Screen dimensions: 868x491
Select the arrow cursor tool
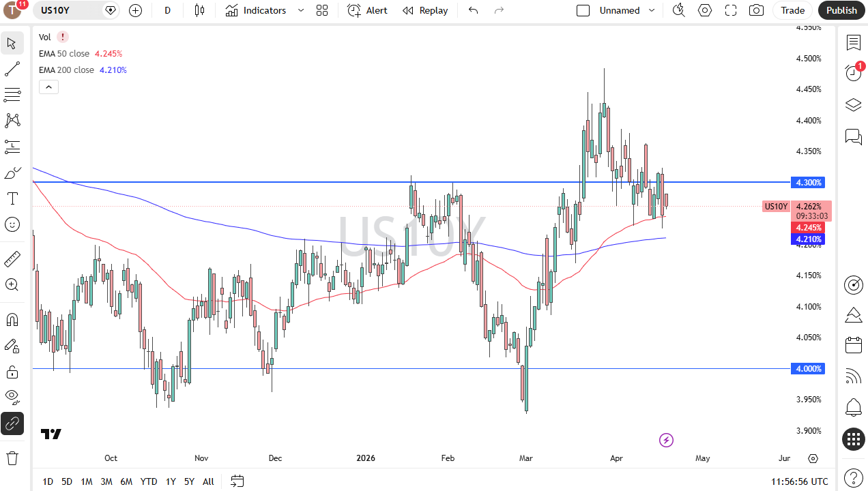tap(12, 44)
